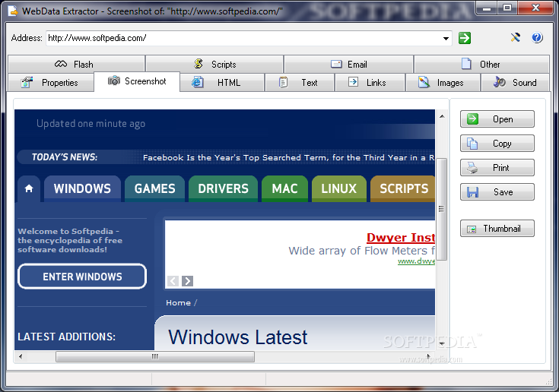Select the Screenshot tab
Image resolution: width=559 pixels, height=392 pixels.
137,81
